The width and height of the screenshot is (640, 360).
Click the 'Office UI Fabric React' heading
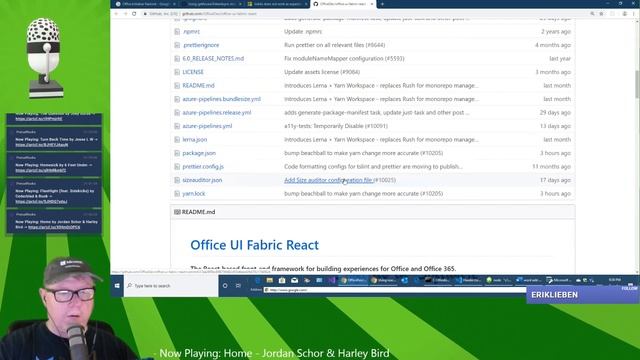[254, 245]
